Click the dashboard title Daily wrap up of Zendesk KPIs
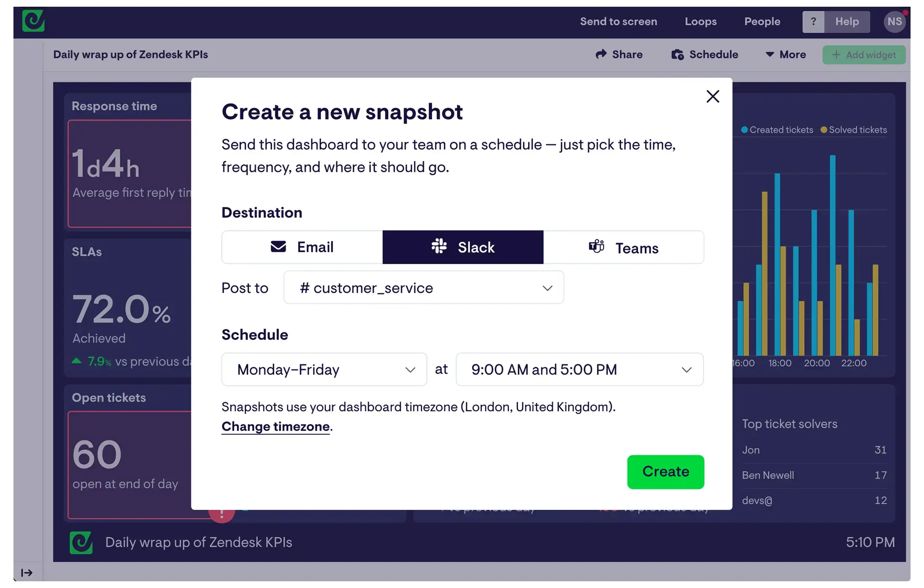Viewport: 924px width, 588px height. [x=131, y=55]
